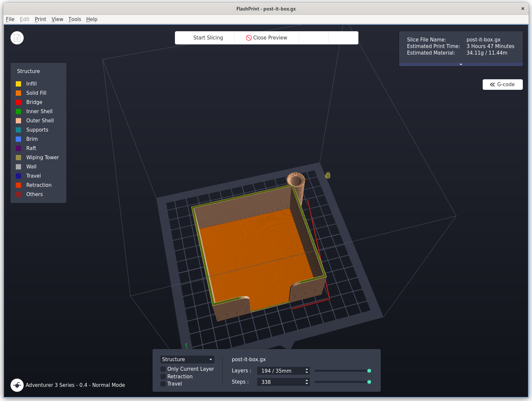This screenshot has height=401, width=532.
Task: Open the Tools menu
Action: [74, 19]
